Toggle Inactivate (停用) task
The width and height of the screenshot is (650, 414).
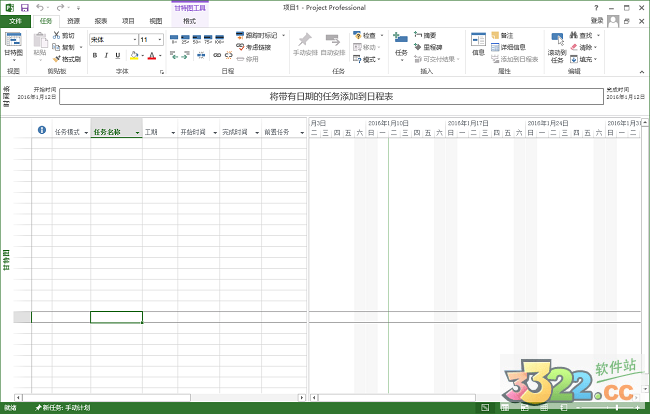[247, 59]
